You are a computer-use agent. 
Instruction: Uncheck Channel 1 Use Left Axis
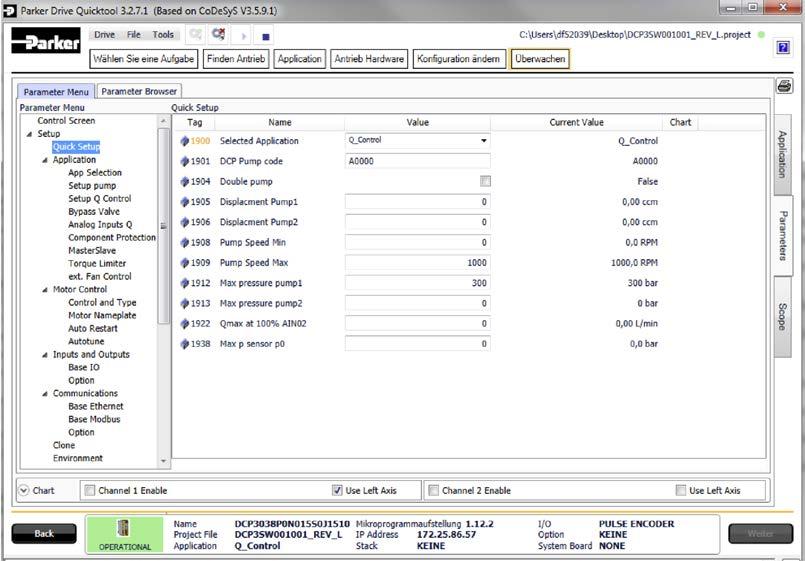[x=337, y=490]
